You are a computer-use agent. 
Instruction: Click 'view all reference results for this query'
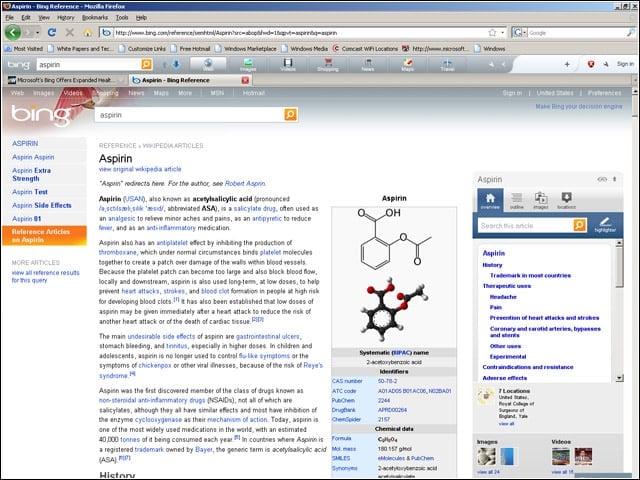[x=45, y=276]
